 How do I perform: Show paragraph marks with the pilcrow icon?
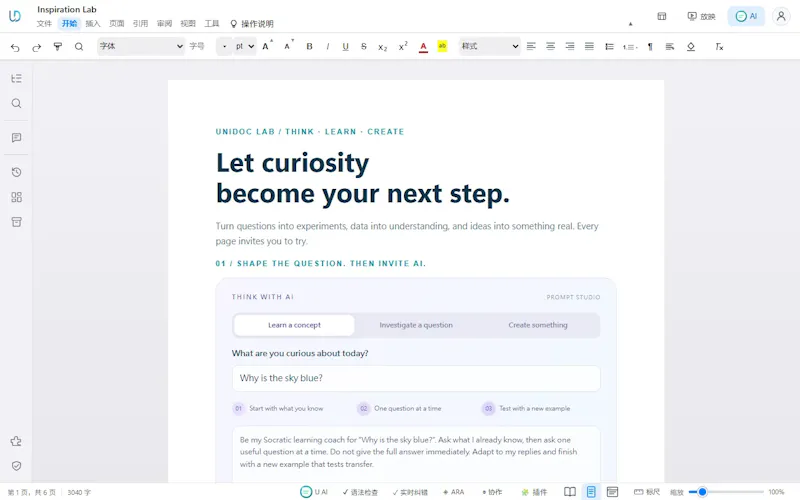tap(650, 46)
